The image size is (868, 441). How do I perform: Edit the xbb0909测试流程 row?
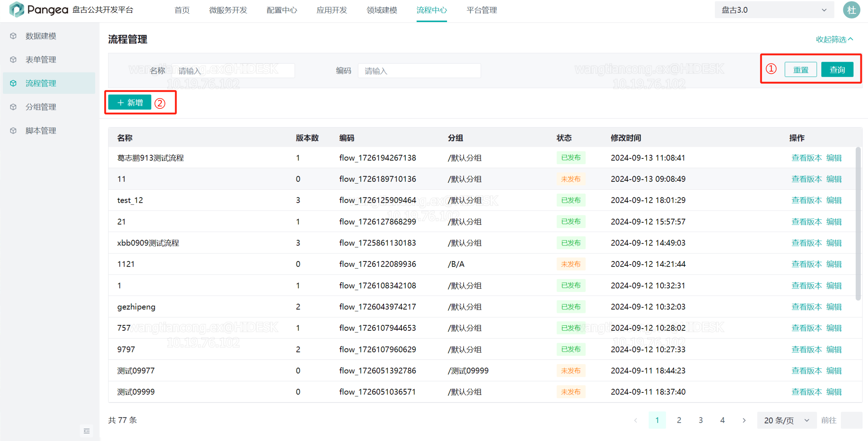coord(834,243)
